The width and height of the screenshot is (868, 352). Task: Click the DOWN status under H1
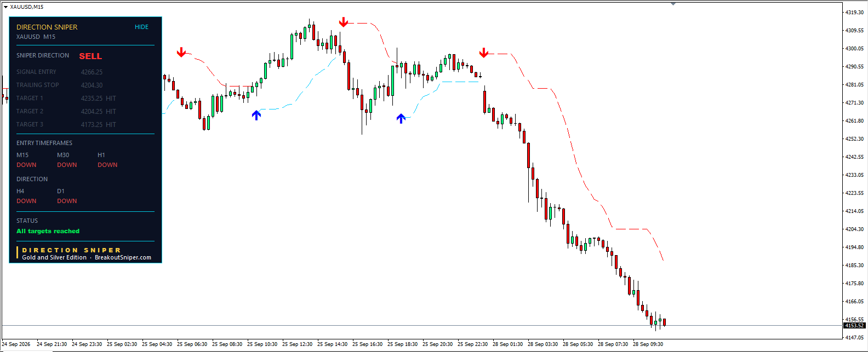[107, 165]
